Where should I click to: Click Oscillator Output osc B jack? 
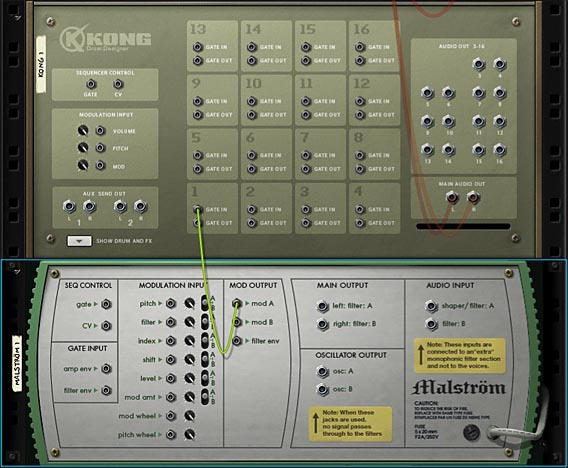pos(322,389)
